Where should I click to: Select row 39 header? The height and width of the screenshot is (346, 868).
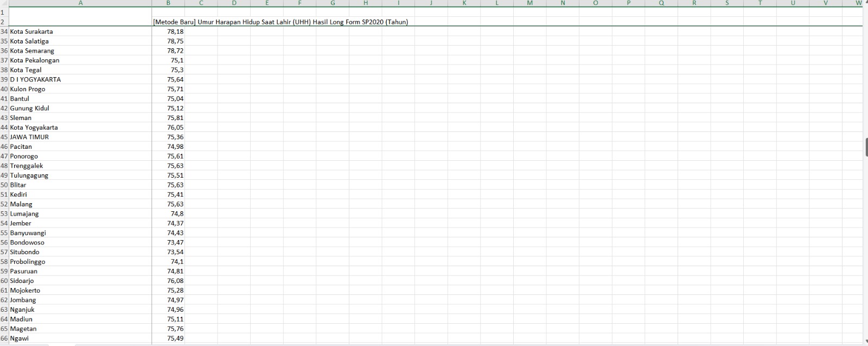[x=4, y=79]
